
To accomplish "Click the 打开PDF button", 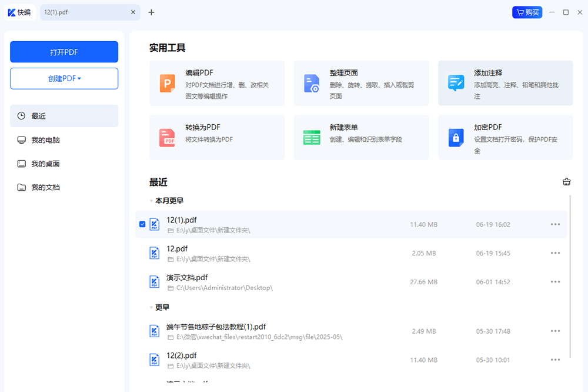I will coord(64,52).
